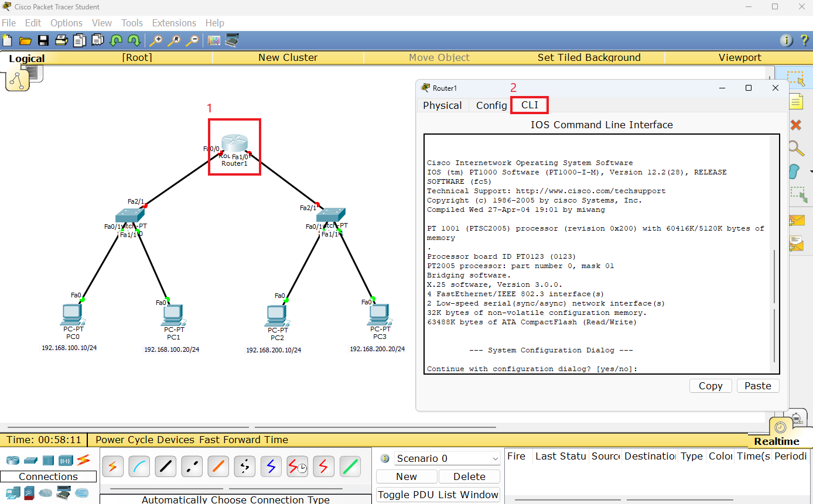The image size is (813, 504).
Task: Pick the solid black straight-through cable
Action: tap(166, 467)
